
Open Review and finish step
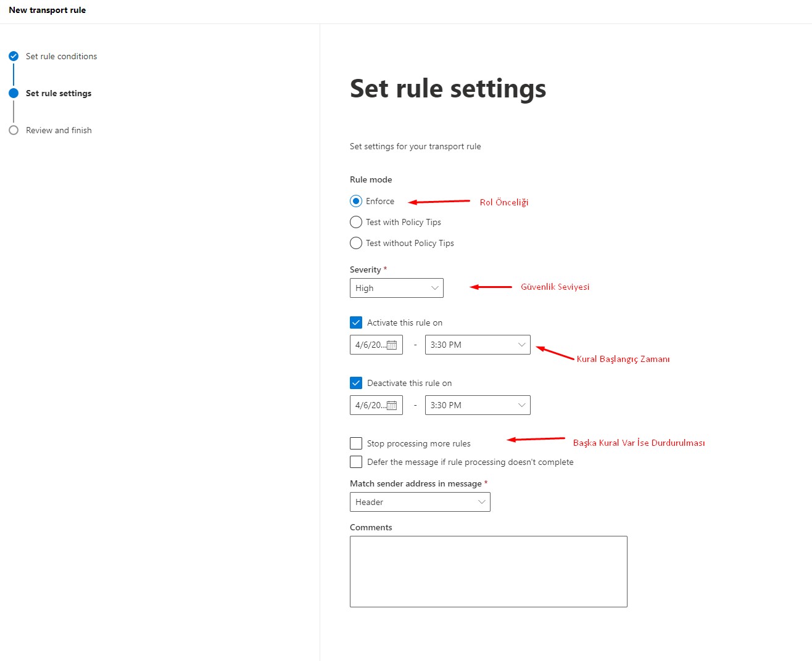coord(59,130)
